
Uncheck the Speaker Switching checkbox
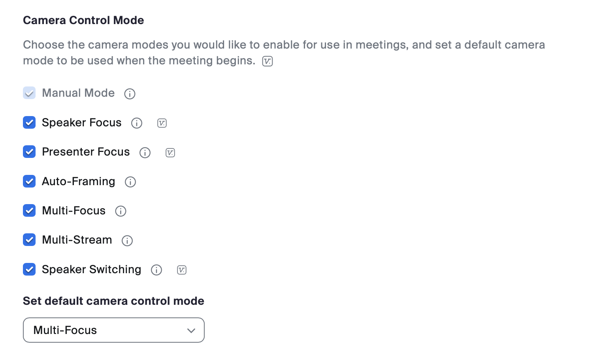click(x=29, y=269)
